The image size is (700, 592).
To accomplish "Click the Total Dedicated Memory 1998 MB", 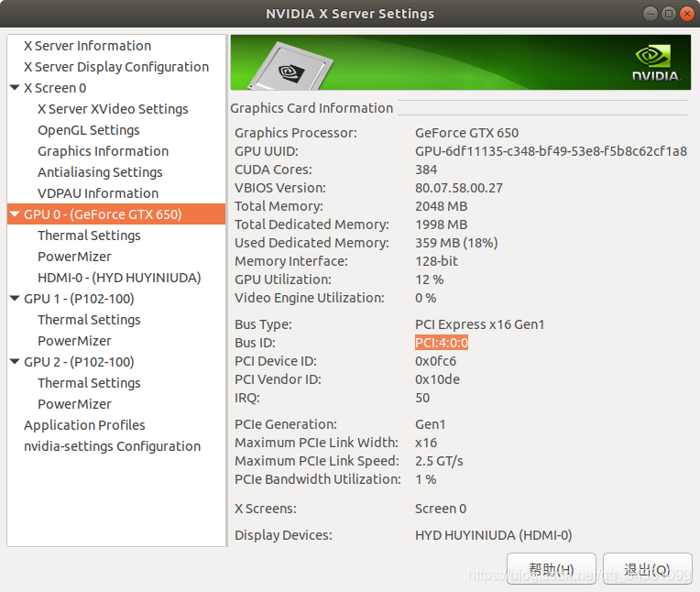I will 441,225.
